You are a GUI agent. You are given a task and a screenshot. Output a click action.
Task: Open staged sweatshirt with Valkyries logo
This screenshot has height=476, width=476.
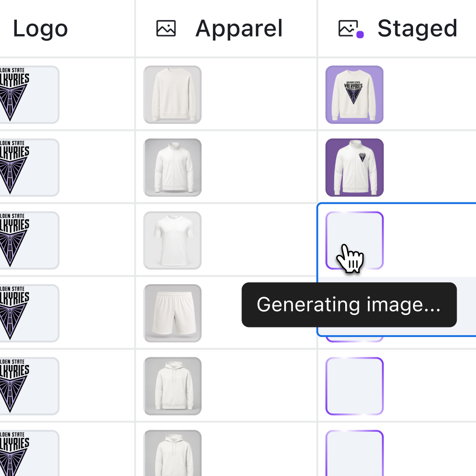pyautogui.click(x=354, y=95)
